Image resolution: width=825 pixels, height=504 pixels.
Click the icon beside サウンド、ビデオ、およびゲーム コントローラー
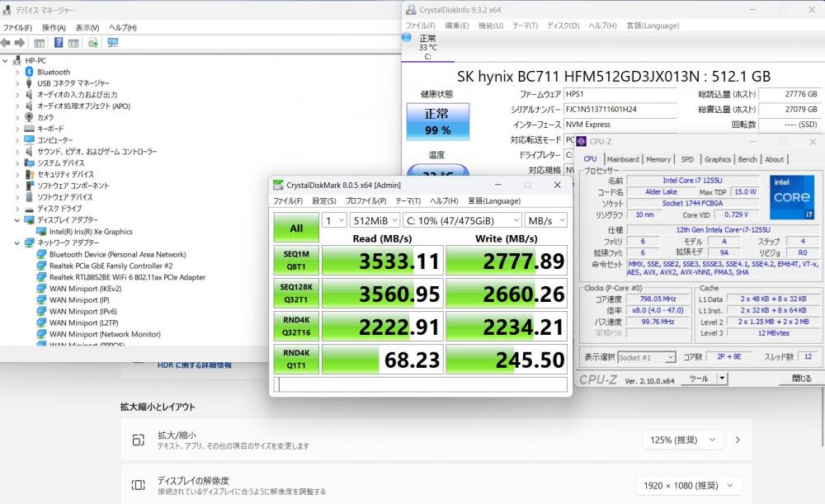click(x=29, y=152)
